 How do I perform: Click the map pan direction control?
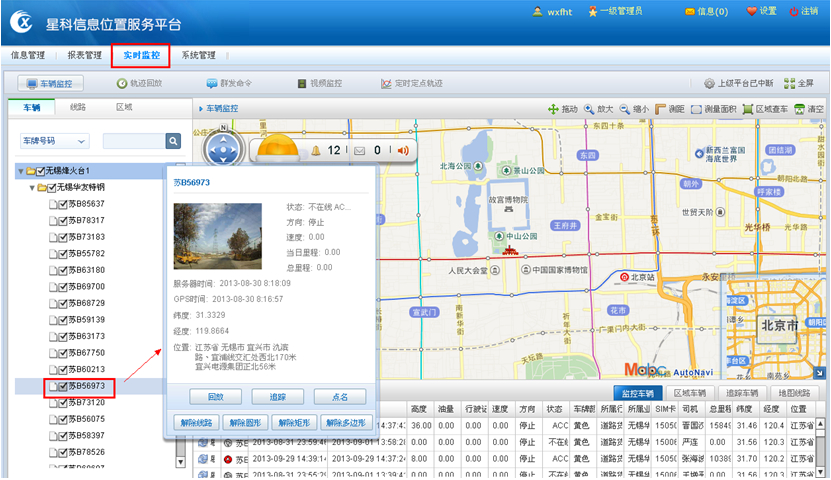[x=222, y=152]
